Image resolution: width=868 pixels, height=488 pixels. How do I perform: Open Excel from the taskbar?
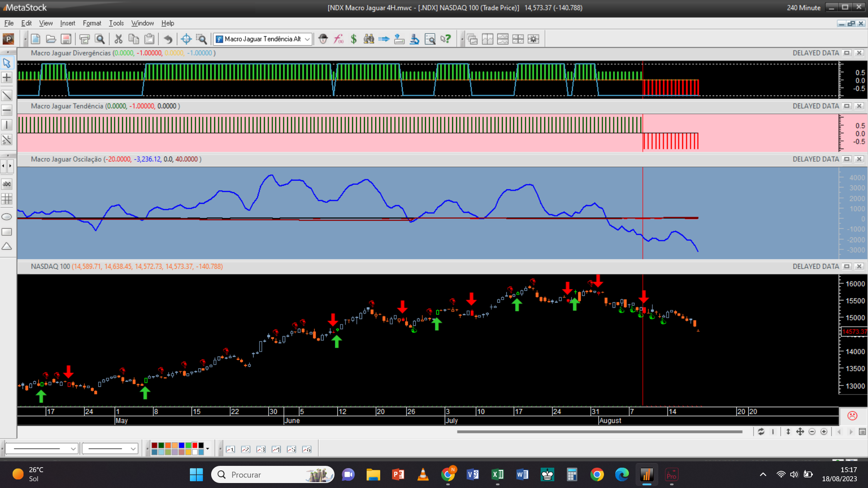497,474
